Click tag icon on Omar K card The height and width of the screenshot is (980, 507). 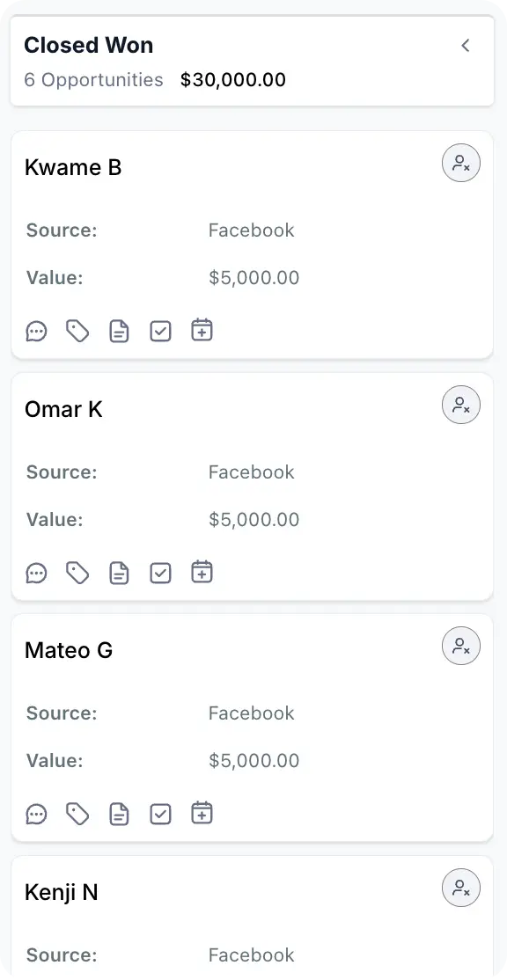77,573
